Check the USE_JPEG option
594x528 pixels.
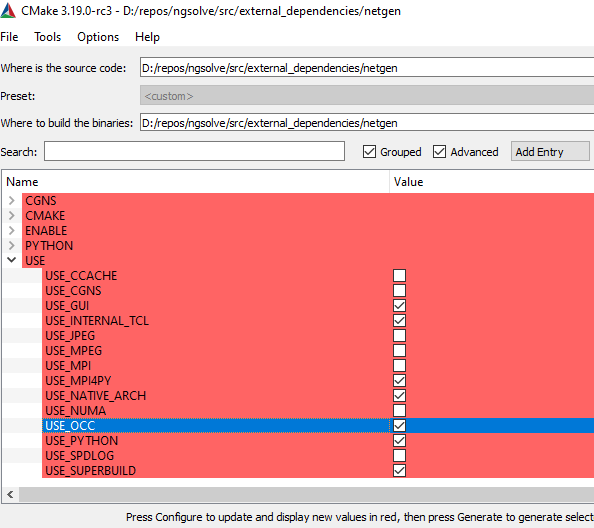[x=399, y=336]
